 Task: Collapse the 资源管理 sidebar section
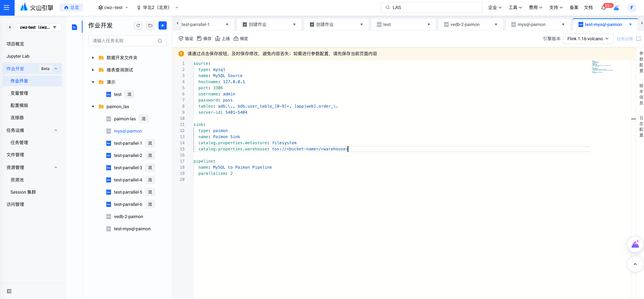tap(56, 167)
